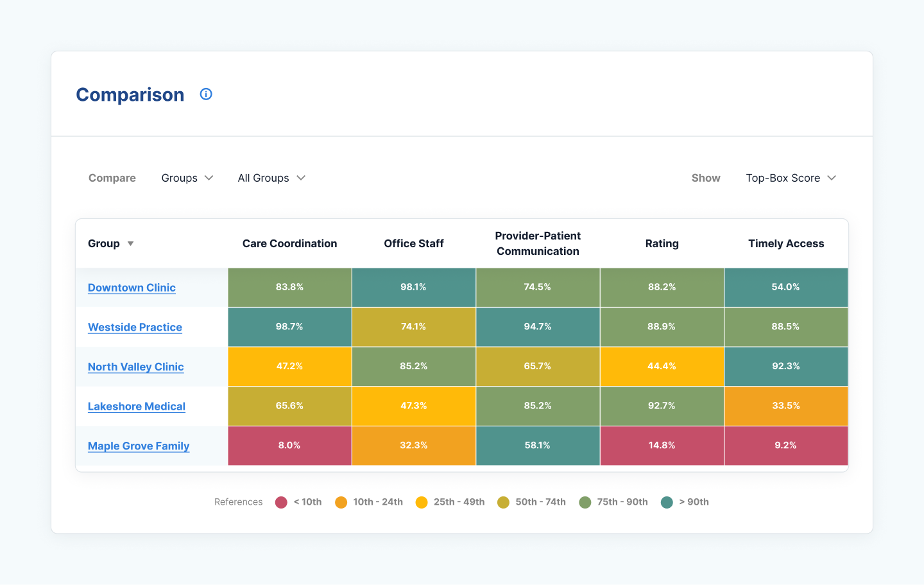Select the 94.7% cell
Screen dimensions: 924x585
tap(538, 327)
